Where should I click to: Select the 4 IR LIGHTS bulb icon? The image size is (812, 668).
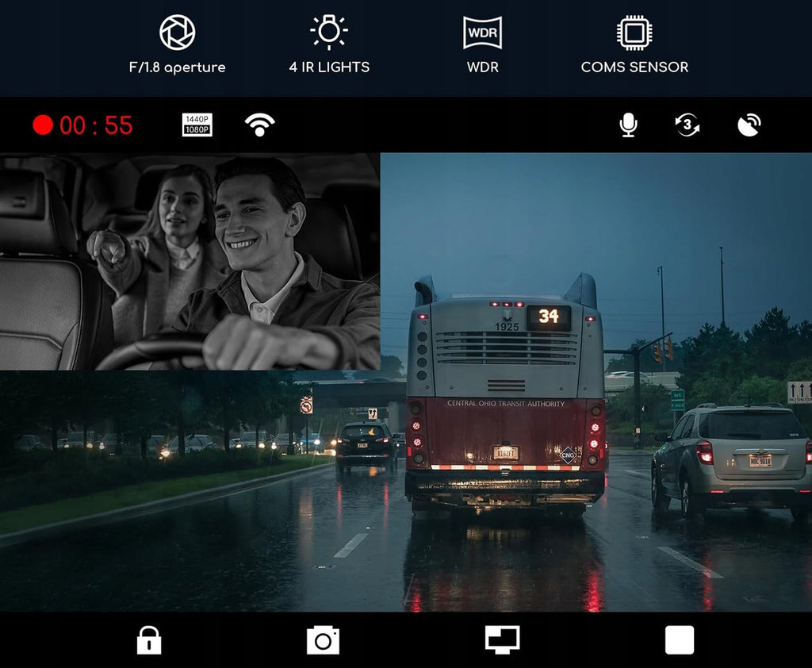pyautogui.click(x=329, y=32)
